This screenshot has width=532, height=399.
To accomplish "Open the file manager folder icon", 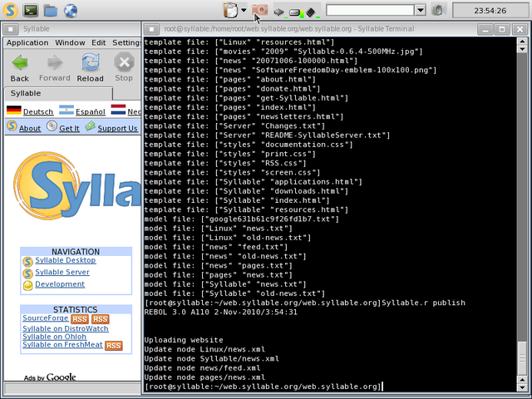I will pyautogui.click(x=51, y=11).
